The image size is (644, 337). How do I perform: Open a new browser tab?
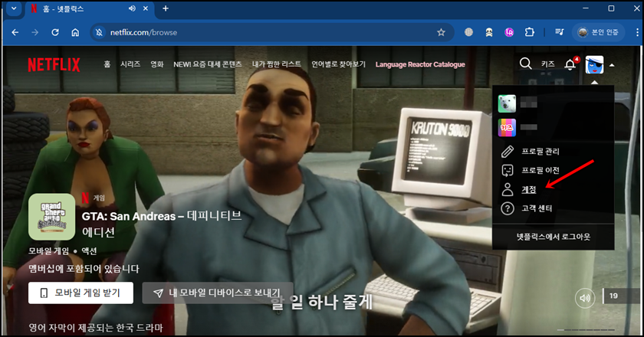(x=166, y=8)
